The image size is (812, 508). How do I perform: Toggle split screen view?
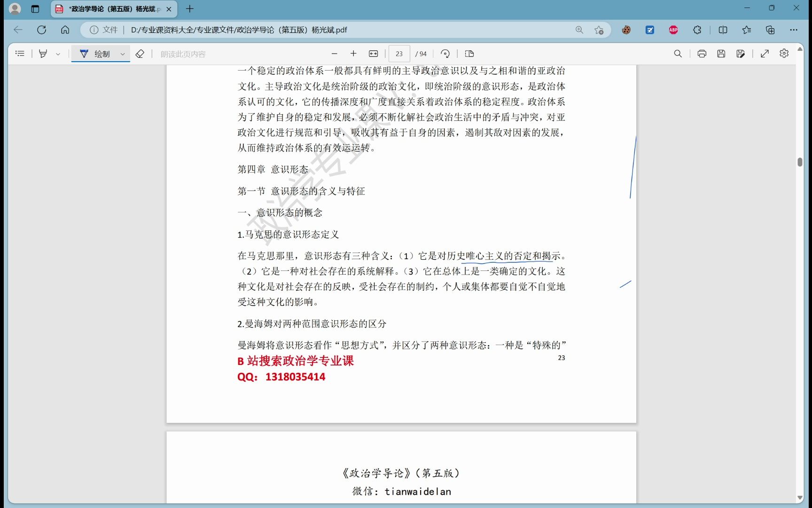point(723,30)
